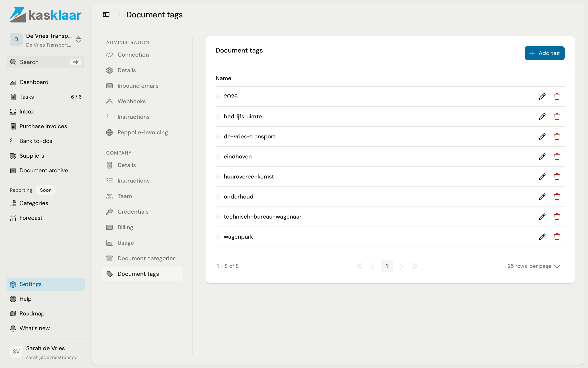The image size is (588, 368).
Task: Edit the technisch-bureau-wagenaar tag
Action: pos(542,217)
